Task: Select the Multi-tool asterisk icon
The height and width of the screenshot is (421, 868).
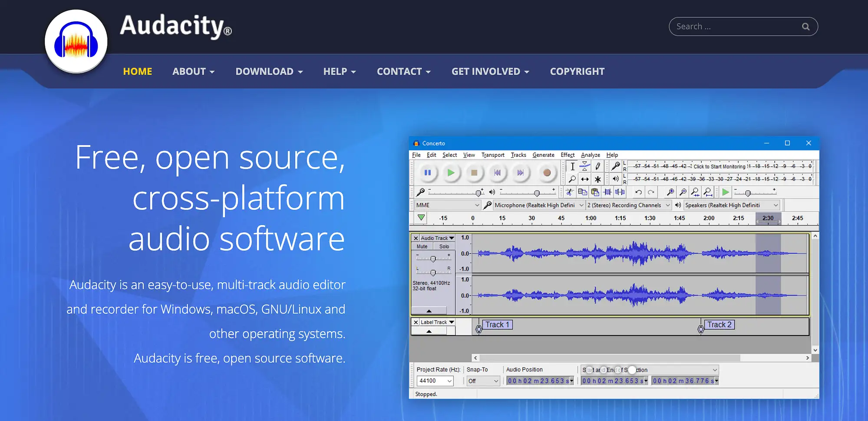Action: (x=598, y=179)
